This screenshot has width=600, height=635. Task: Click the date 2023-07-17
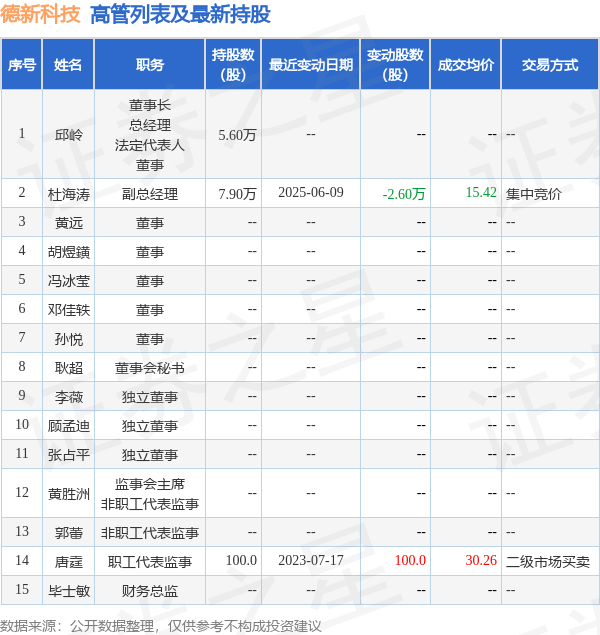coord(311,560)
